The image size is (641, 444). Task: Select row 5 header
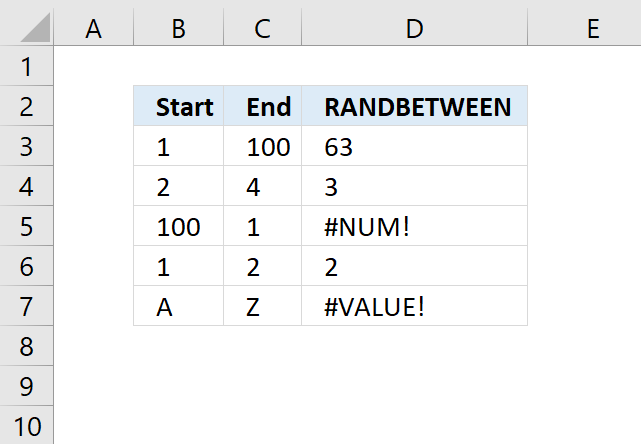click(x=27, y=226)
